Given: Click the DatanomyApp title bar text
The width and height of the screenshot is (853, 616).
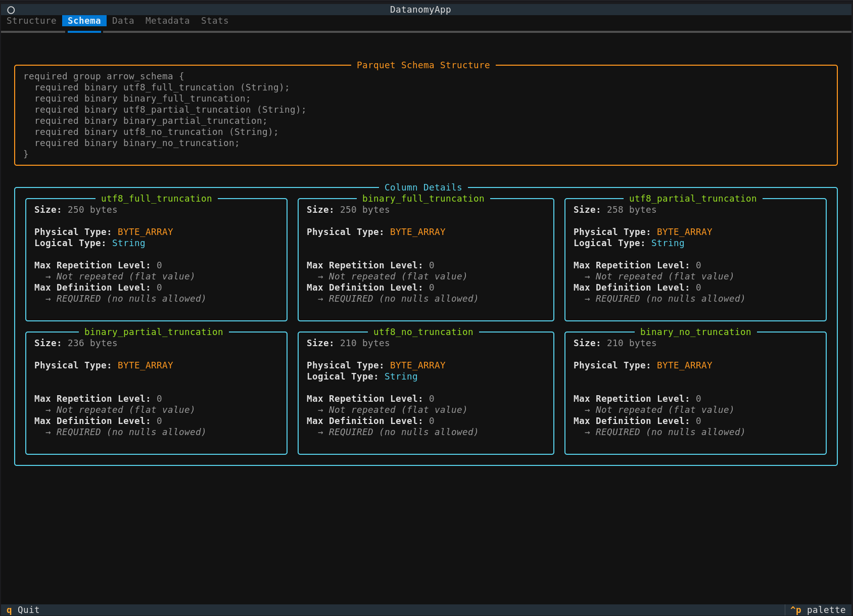Looking at the screenshot, I should tap(420, 9).
